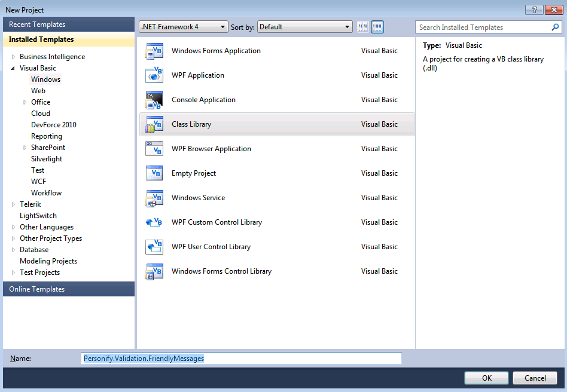This screenshot has width=567, height=392.
Task: Open the Installed Templates section
Action: pyautogui.click(x=69, y=39)
